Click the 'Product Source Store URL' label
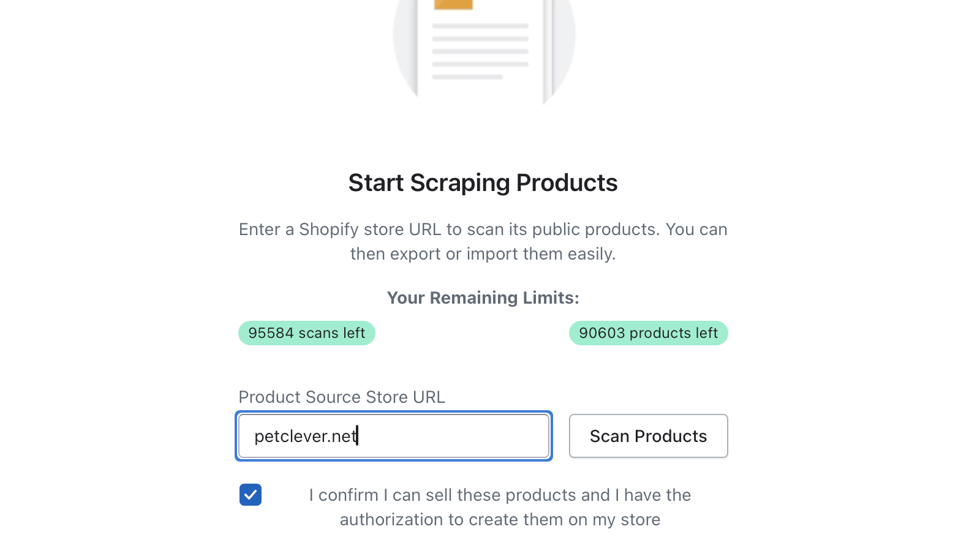 pos(341,397)
